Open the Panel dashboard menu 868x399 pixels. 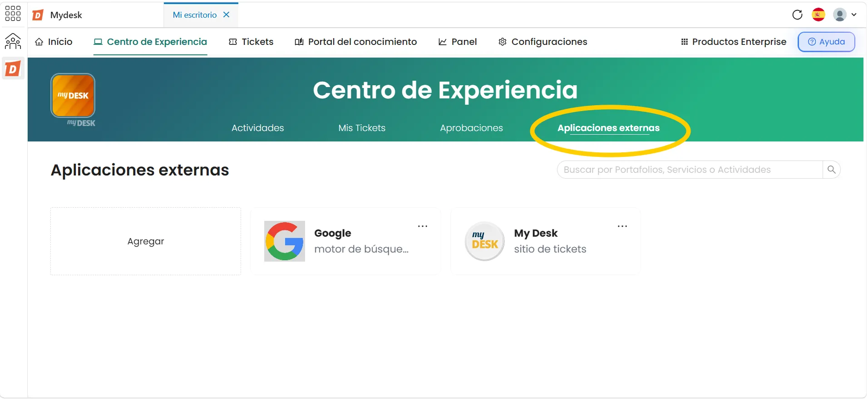click(458, 42)
